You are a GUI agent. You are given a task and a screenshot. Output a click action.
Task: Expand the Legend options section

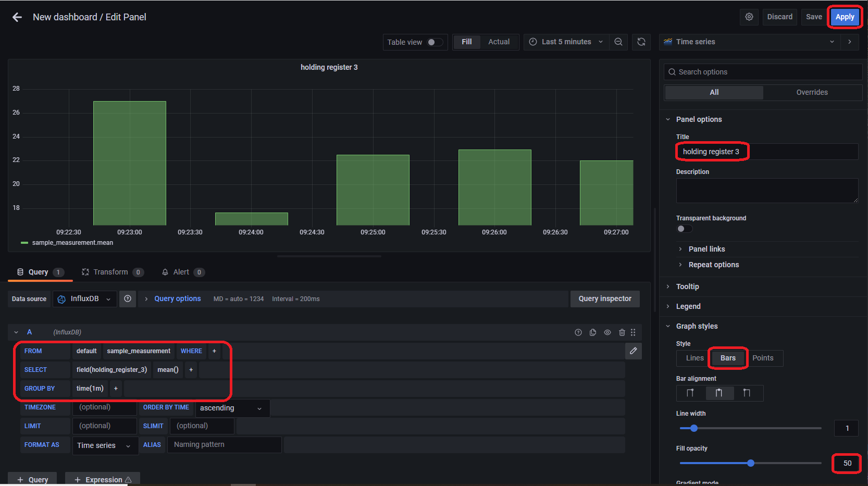pyautogui.click(x=688, y=306)
